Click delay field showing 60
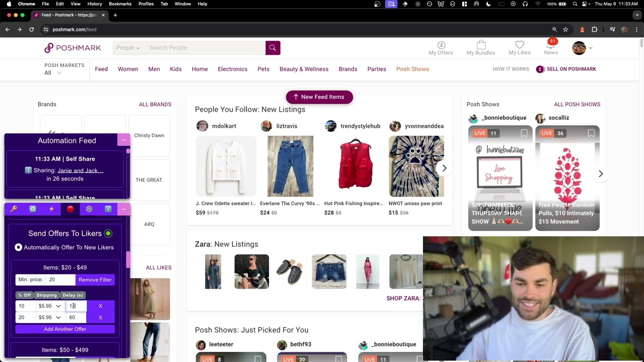 76,317
